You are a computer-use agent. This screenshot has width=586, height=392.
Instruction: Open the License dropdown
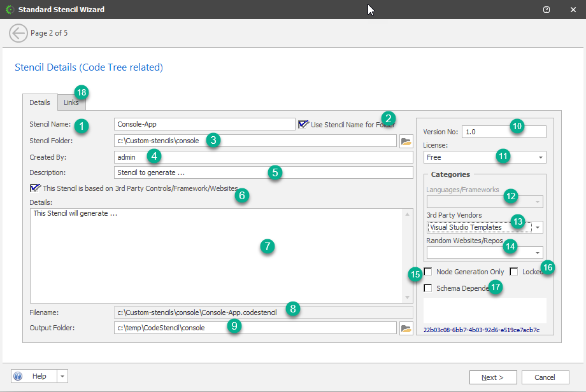coord(540,157)
